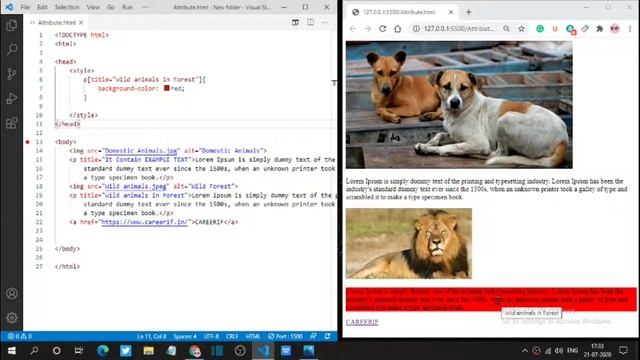Open the Run menu
The height and width of the screenshot is (360, 640).
[127, 7]
